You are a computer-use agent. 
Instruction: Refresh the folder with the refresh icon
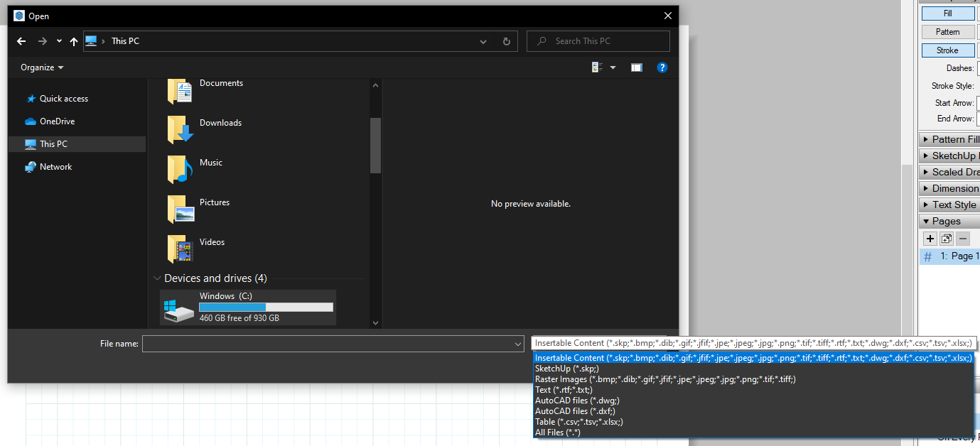click(506, 41)
